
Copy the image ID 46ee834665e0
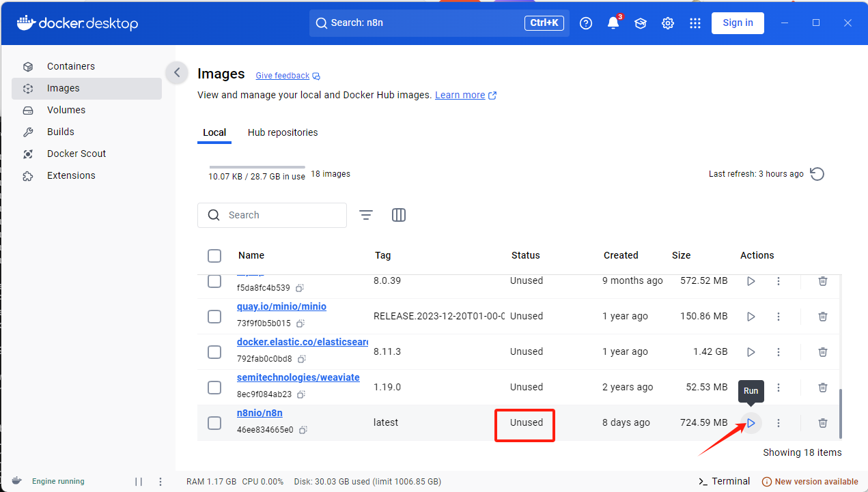point(303,430)
